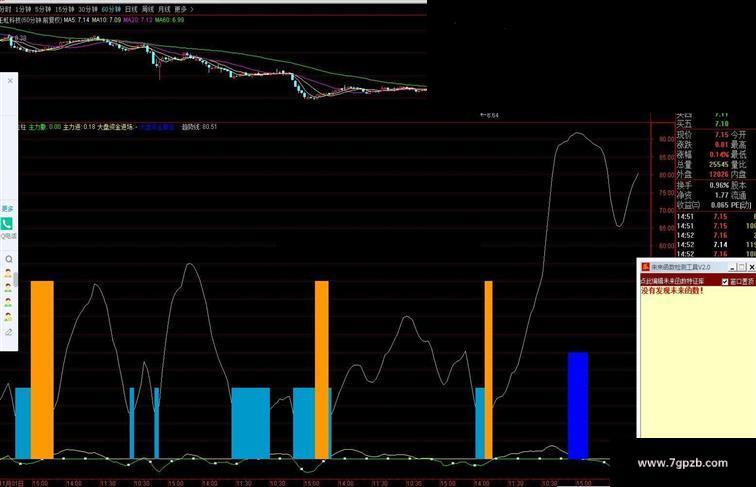Select the fourth contact avatar in sidebar
This screenshot has width=756, height=487.
point(8,317)
